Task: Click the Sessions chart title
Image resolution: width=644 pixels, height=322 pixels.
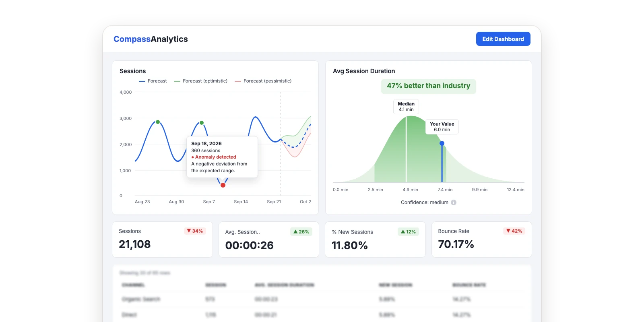Action: pos(133,71)
